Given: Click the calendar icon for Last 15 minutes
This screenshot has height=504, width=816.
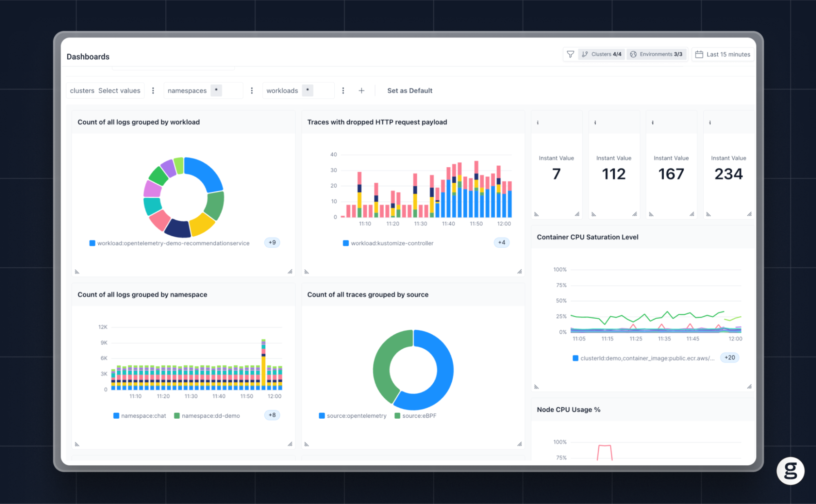Looking at the screenshot, I should click(699, 54).
